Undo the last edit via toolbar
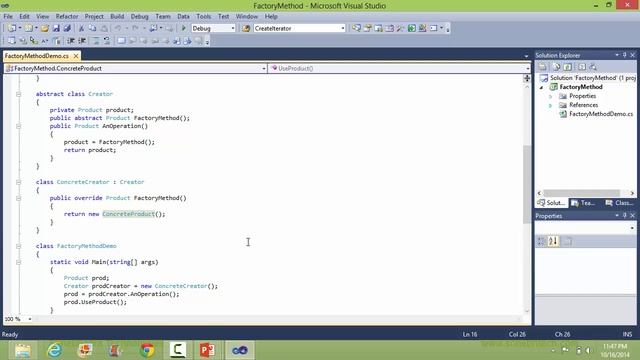640x360 pixels. [x=118, y=28]
